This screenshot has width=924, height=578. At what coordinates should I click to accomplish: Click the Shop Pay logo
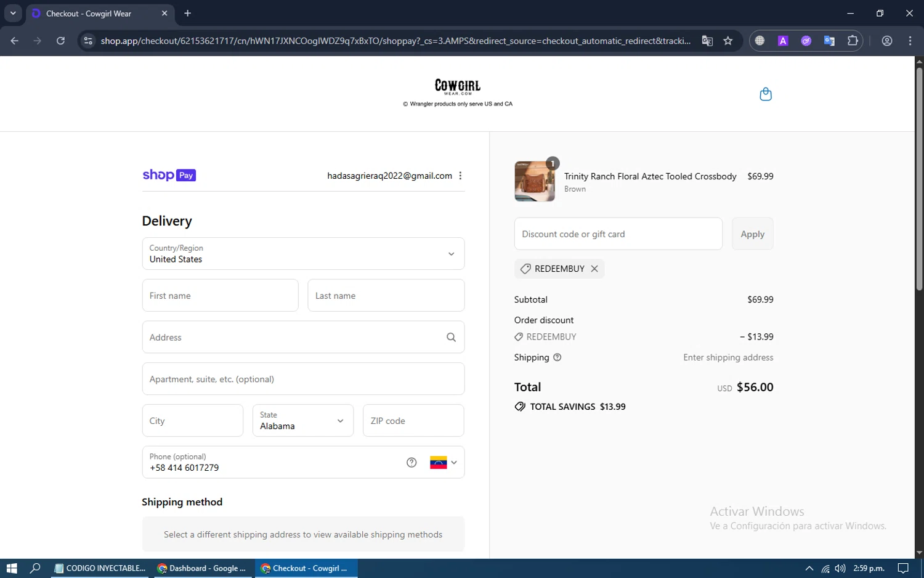(x=169, y=175)
